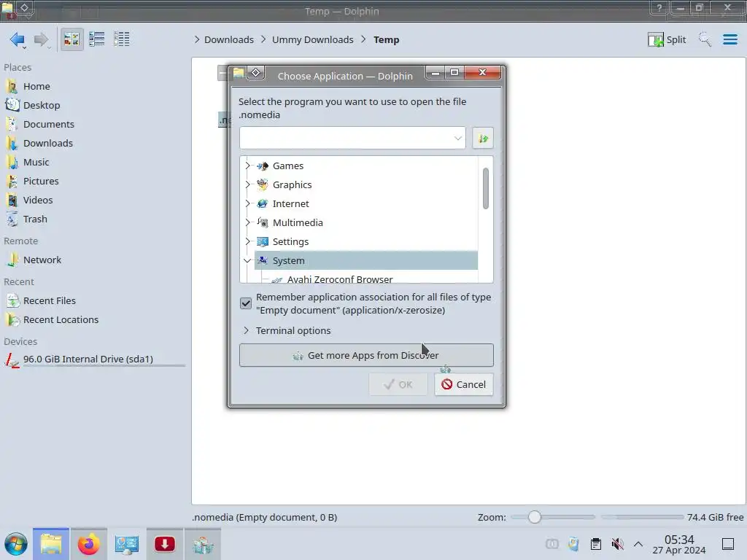Click the application list scrollbar

coord(485,188)
